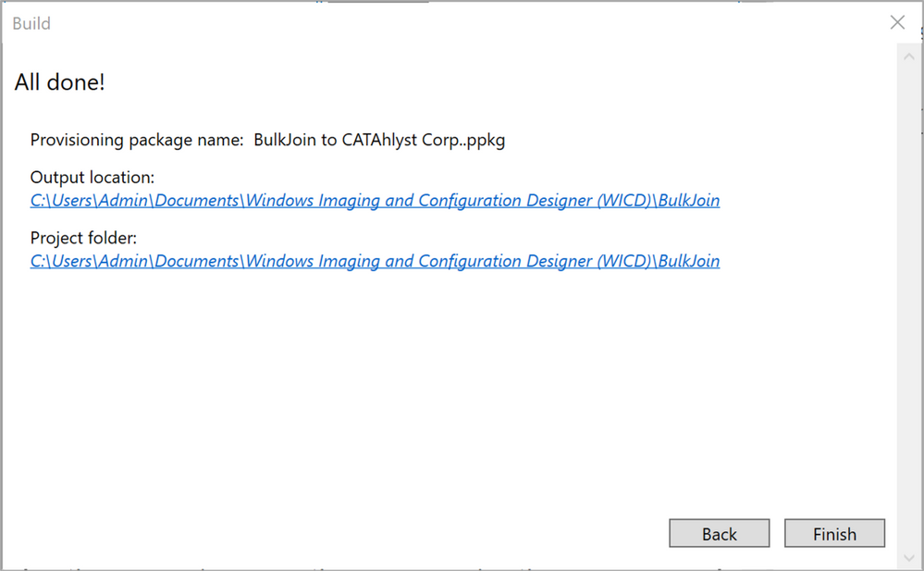Image resolution: width=924 pixels, height=571 pixels.
Task: Click the Build window title text
Action: tap(31, 23)
